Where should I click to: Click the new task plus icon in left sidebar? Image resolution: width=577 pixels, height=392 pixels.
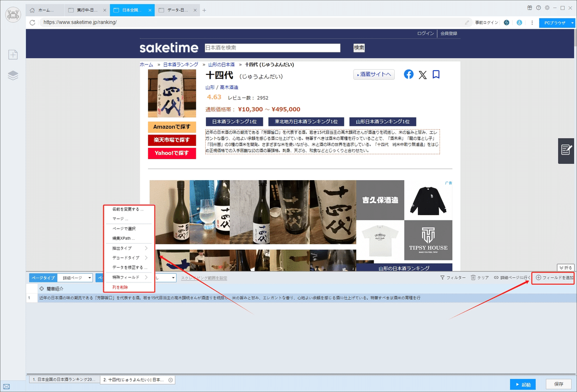[x=13, y=55]
